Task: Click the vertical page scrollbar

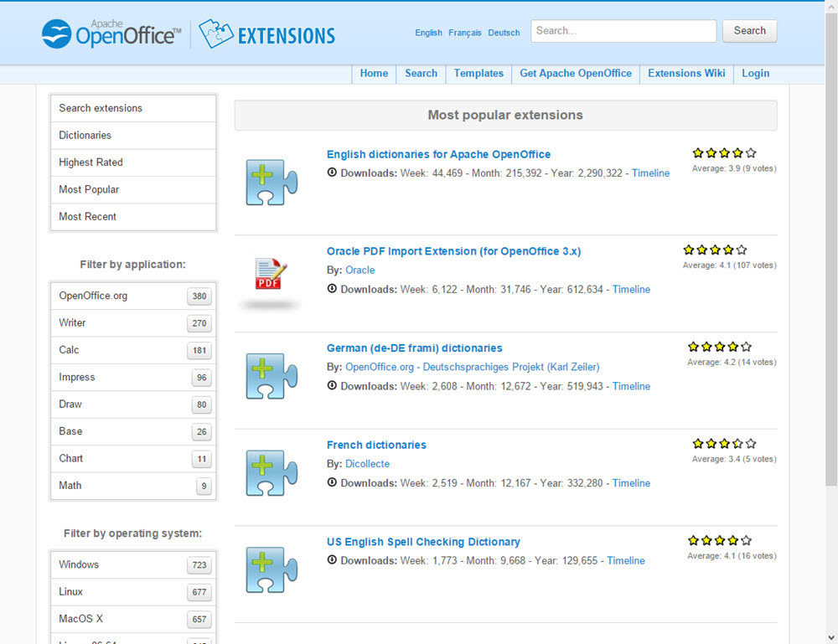Action: point(831,250)
